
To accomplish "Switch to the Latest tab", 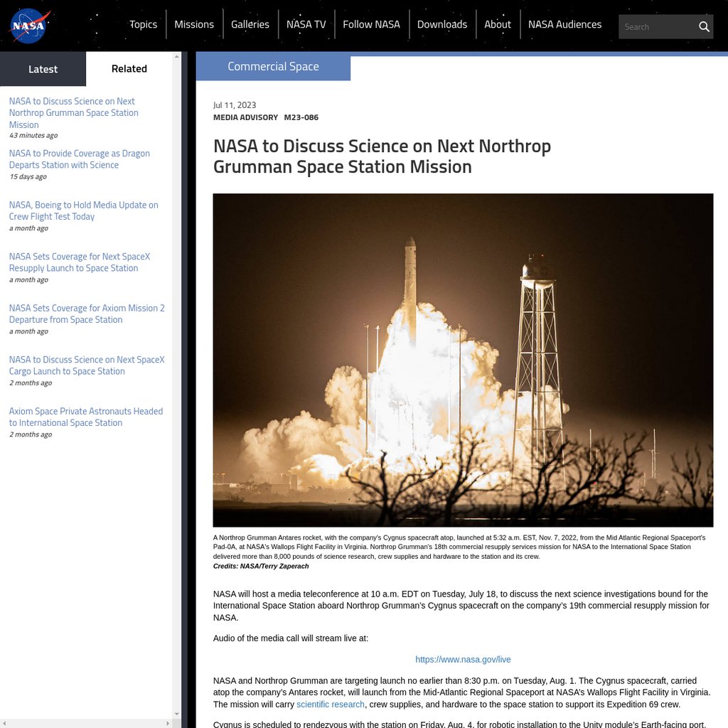I will (x=43, y=69).
